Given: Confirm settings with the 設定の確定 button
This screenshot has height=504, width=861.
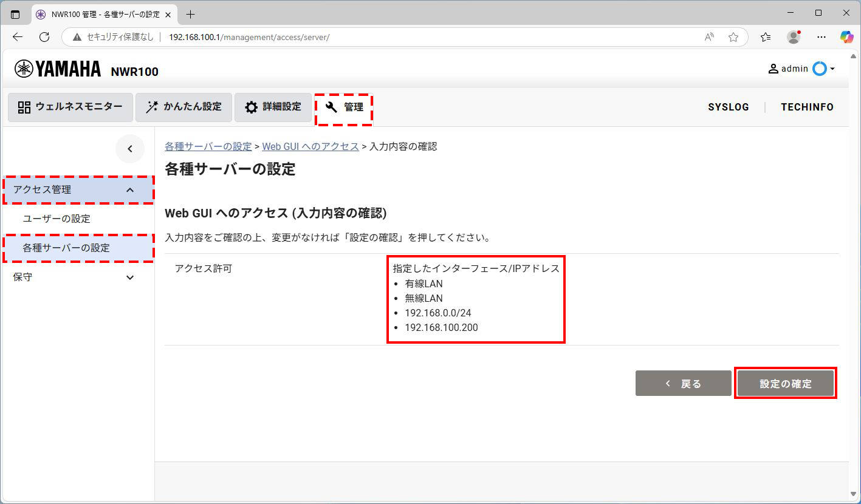Looking at the screenshot, I should pyautogui.click(x=785, y=383).
